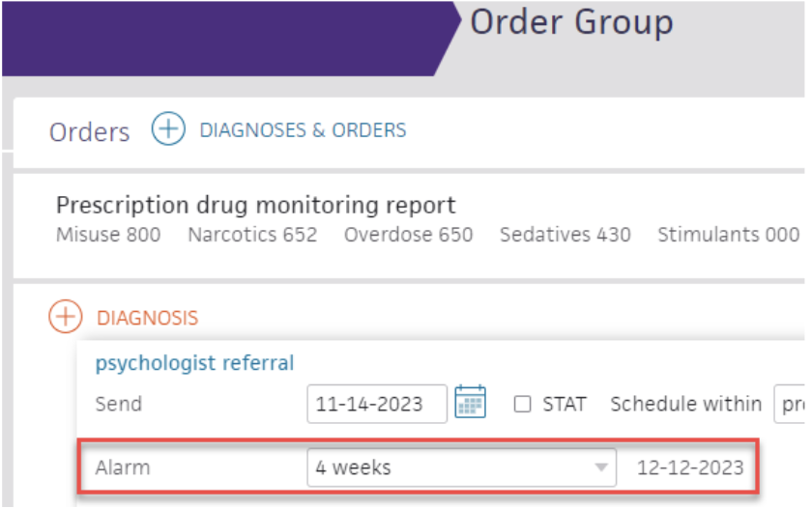
Task: Click the Narcotics 652 score
Action: coord(252,235)
